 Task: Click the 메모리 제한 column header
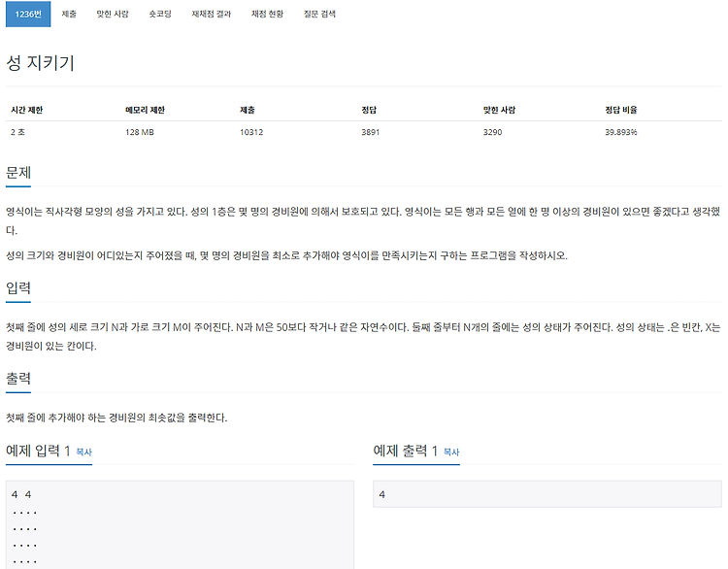pos(145,110)
